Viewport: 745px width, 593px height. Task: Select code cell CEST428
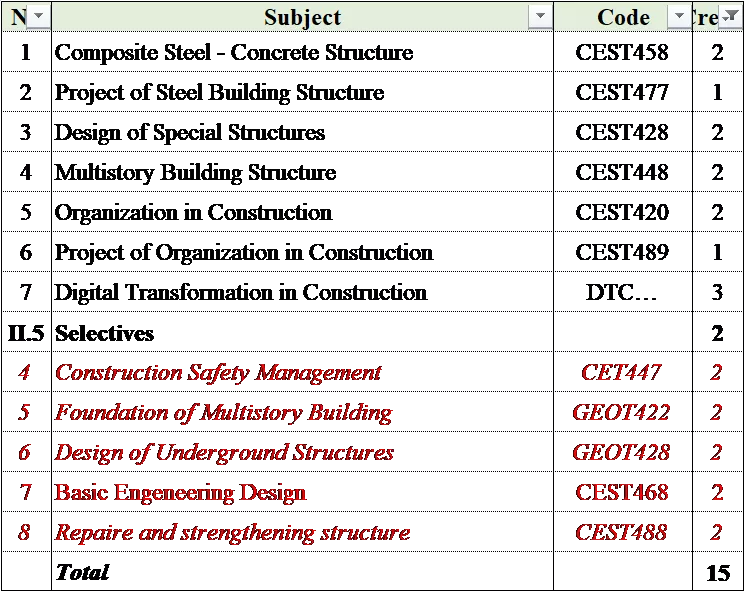tap(623, 132)
